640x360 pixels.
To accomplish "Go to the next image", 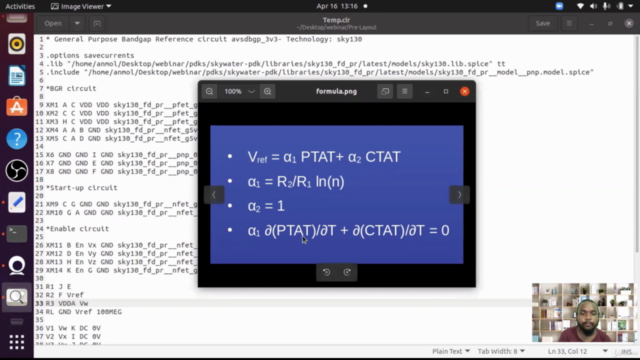I will (x=459, y=195).
